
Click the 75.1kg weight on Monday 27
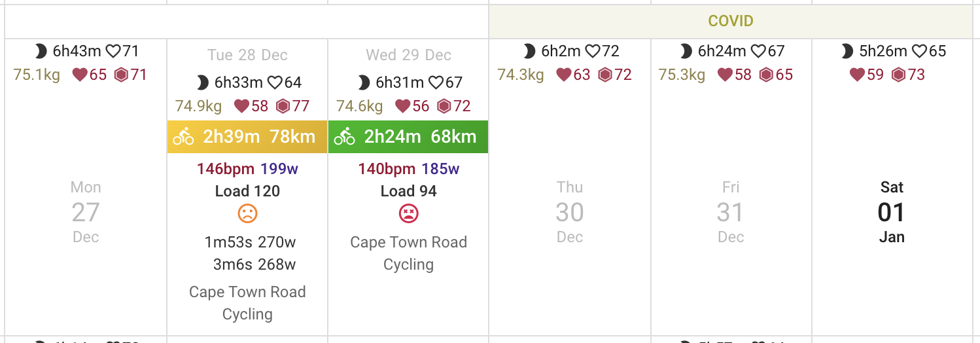pos(37,75)
